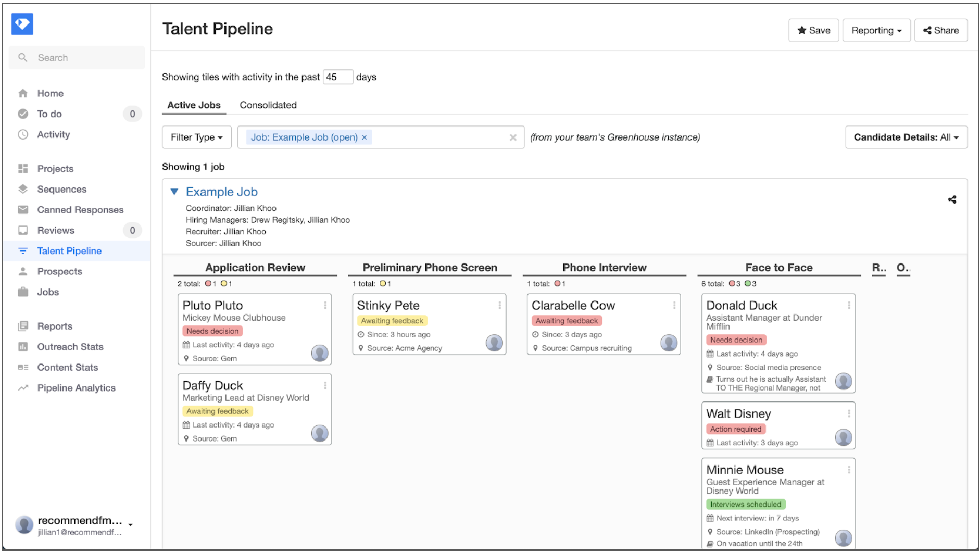This screenshot has height=553, width=980.
Task: Open Pluto Pluto card options menu
Action: coord(325,305)
